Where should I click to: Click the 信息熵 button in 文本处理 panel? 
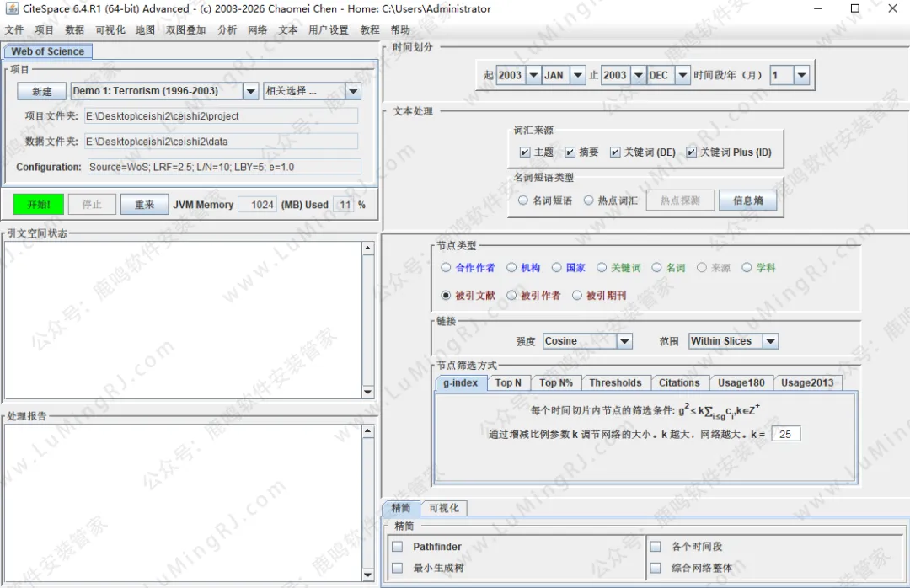748,200
